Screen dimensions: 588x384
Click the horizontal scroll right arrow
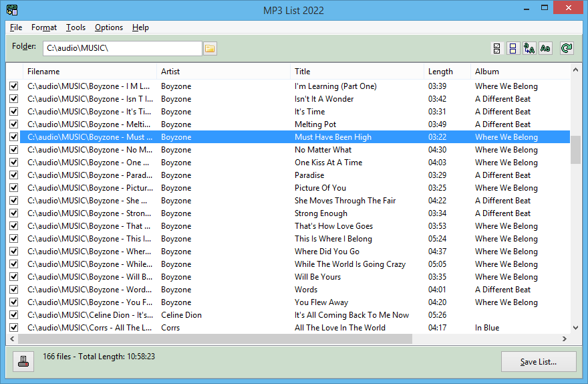pyautogui.click(x=565, y=339)
